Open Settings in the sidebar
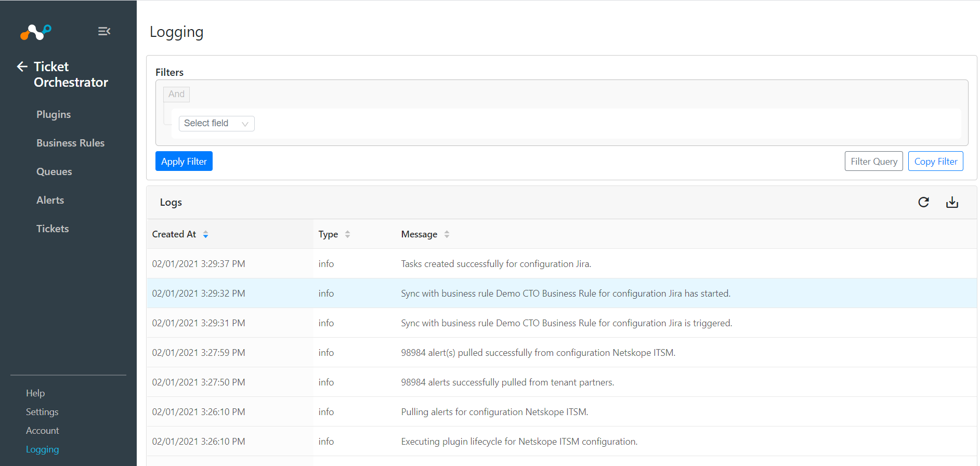 [x=42, y=412]
